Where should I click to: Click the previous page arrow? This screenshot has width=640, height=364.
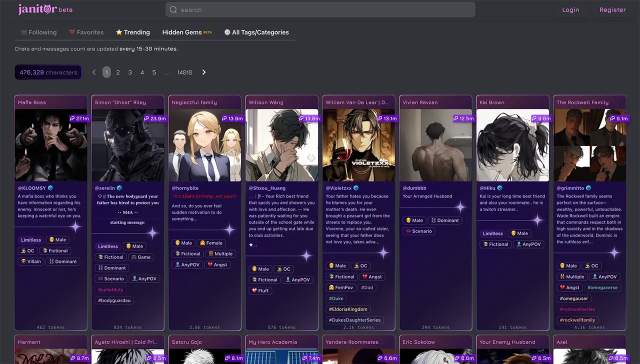tap(94, 72)
